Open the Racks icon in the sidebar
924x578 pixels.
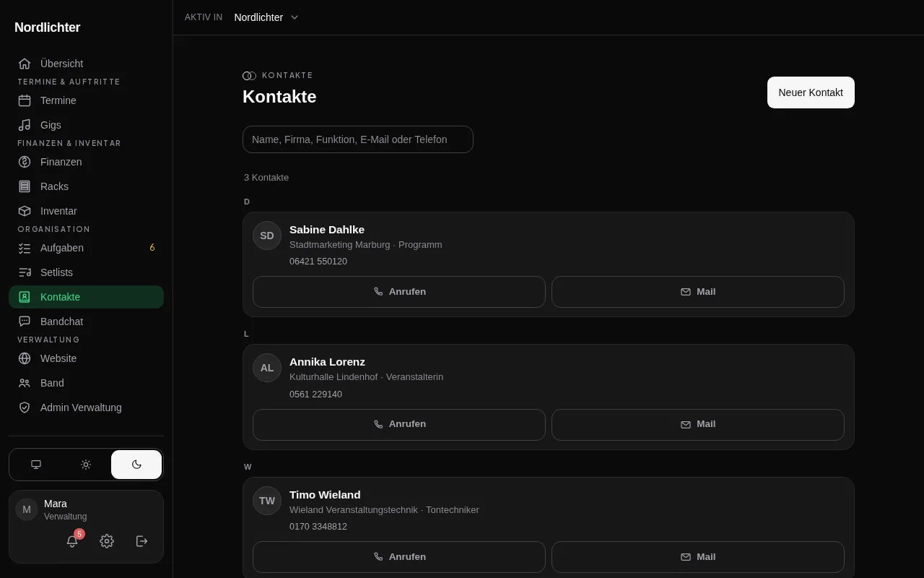click(x=25, y=186)
